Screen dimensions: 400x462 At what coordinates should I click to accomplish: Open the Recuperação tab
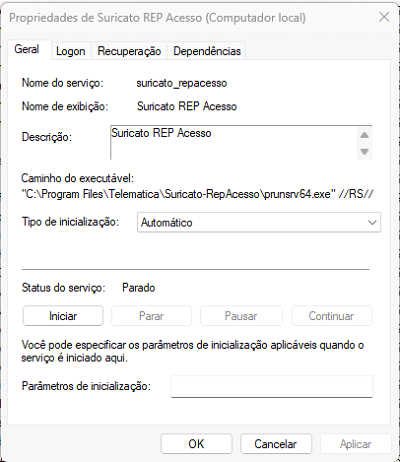[129, 51]
